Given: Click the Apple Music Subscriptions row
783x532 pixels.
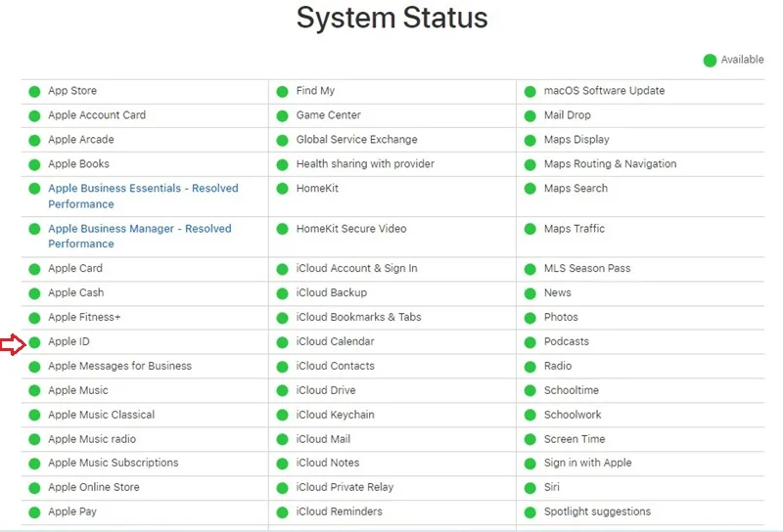Looking at the screenshot, I should [113, 463].
